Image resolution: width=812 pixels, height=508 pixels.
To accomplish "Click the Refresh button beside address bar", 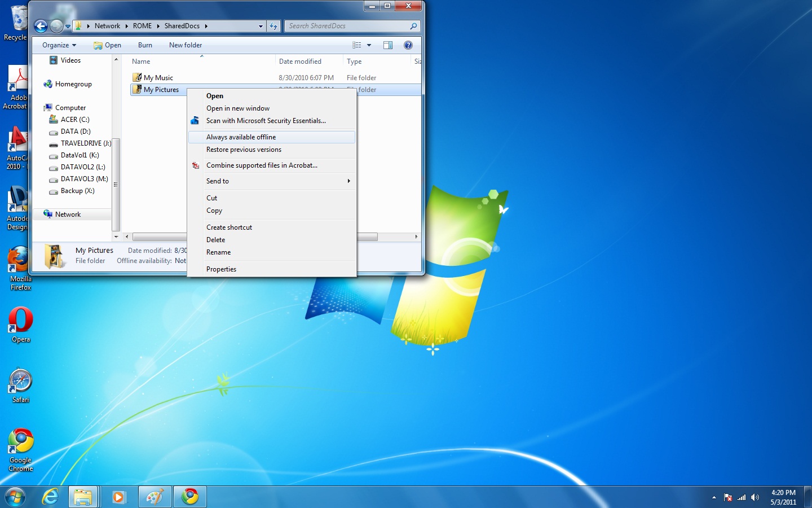I will [x=273, y=26].
